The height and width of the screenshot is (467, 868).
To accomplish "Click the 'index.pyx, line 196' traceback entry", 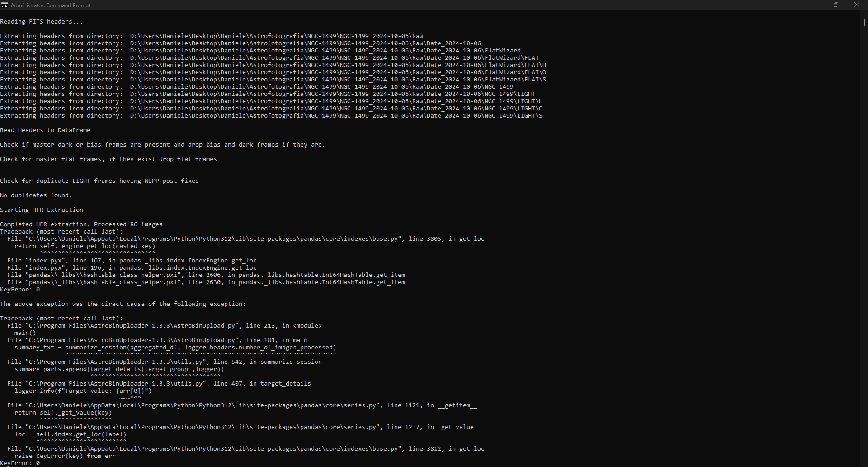I will (132, 268).
